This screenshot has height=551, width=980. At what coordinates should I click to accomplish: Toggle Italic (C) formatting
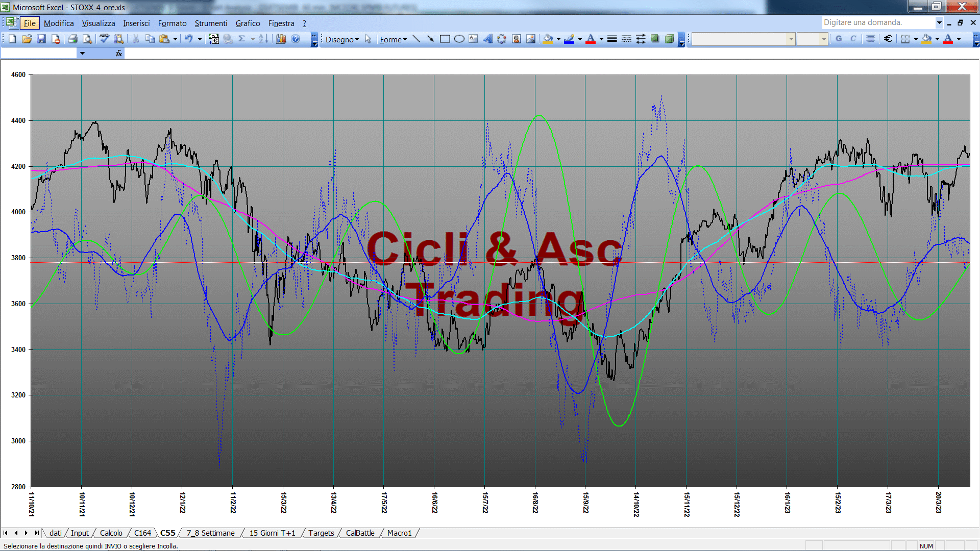853,39
